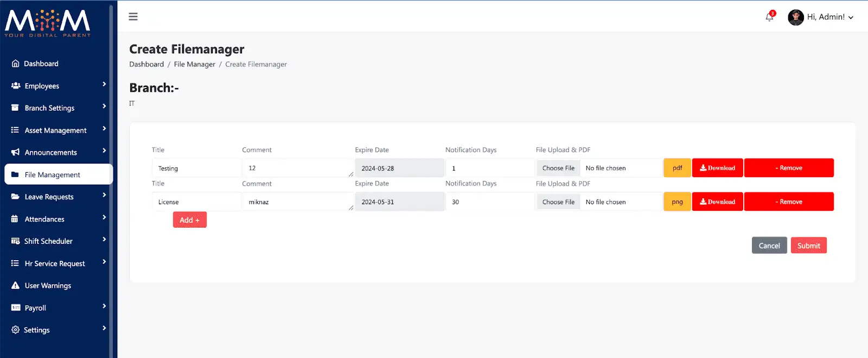The image size is (868, 358).
Task: Click the Payroll card icon
Action: point(16,307)
